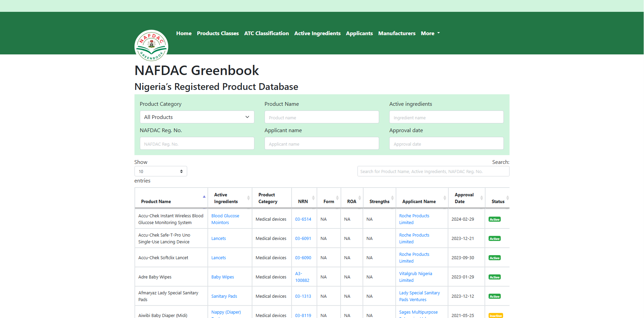Click approval date 2021-05-25

[463, 315]
